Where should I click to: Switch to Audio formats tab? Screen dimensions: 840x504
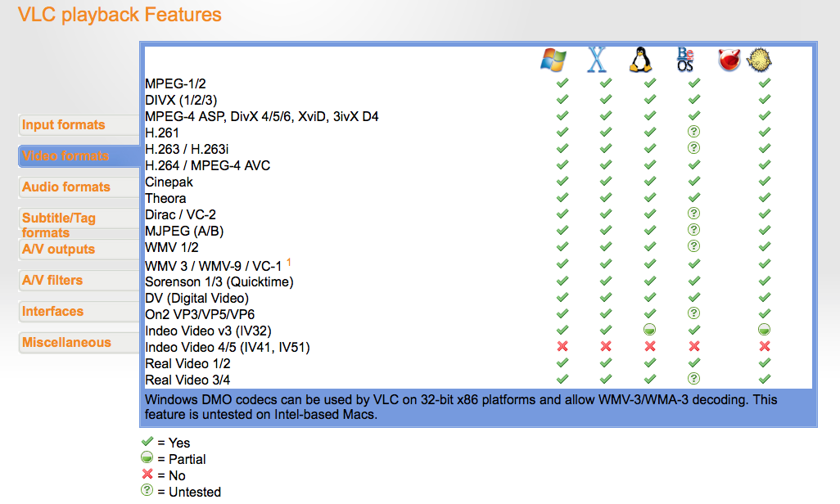click(x=79, y=187)
